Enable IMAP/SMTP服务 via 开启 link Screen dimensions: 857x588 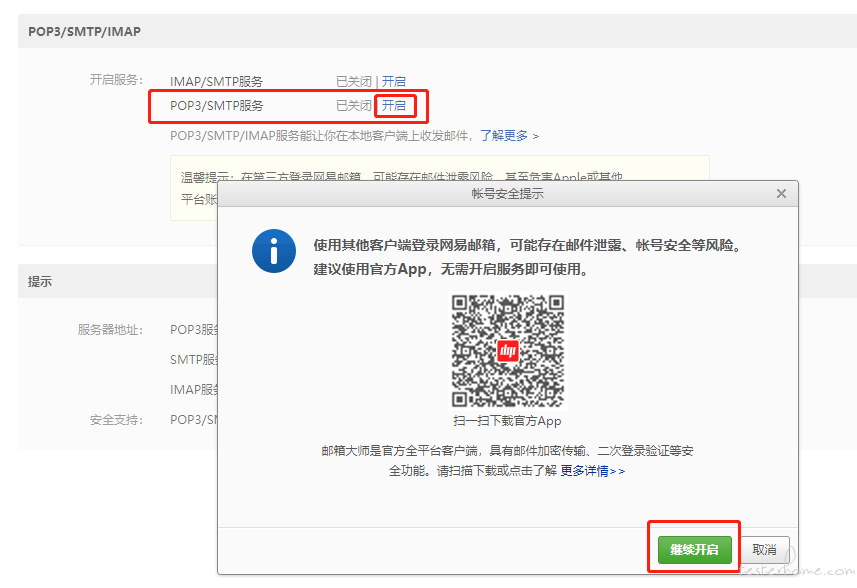[394, 81]
